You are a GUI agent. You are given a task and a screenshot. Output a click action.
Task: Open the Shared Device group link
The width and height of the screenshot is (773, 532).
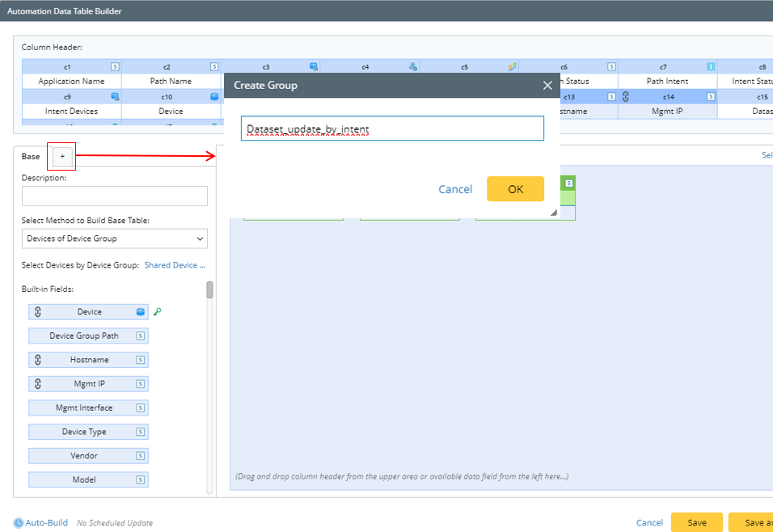coord(175,265)
